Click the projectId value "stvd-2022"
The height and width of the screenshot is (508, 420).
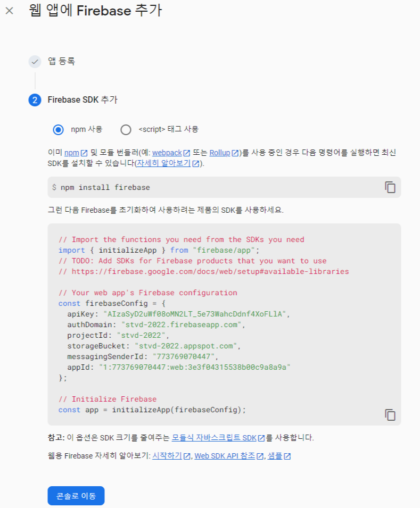141,335
